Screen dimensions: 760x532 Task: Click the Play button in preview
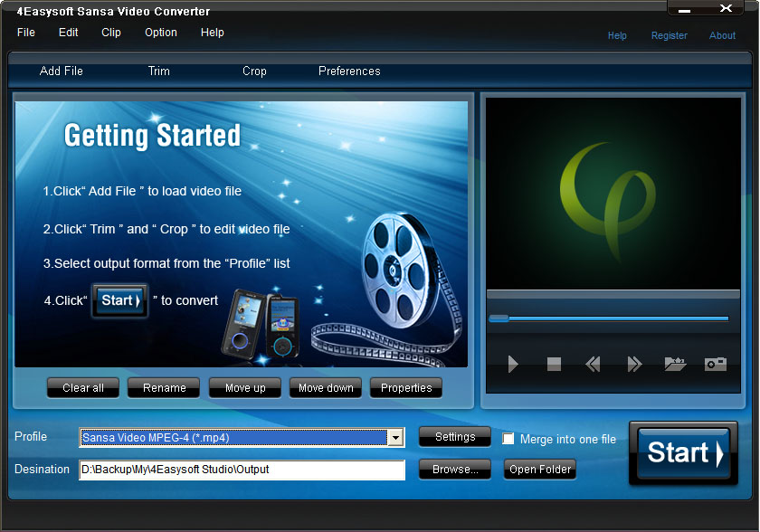513,364
